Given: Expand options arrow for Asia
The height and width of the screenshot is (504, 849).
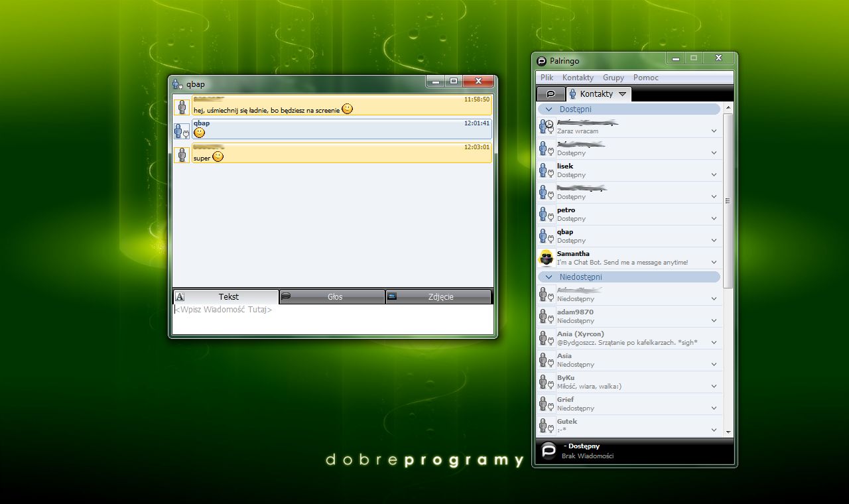Looking at the screenshot, I should tap(714, 365).
